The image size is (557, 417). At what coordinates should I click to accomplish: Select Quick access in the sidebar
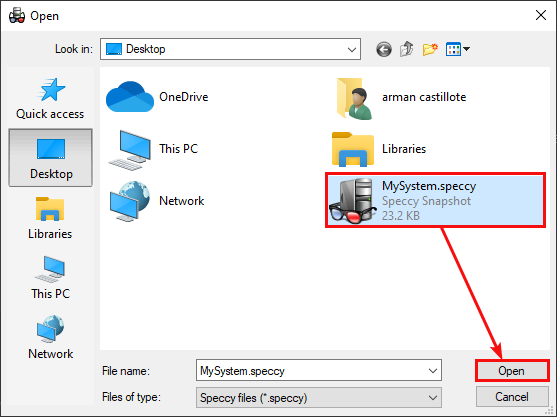pyautogui.click(x=50, y=99)
